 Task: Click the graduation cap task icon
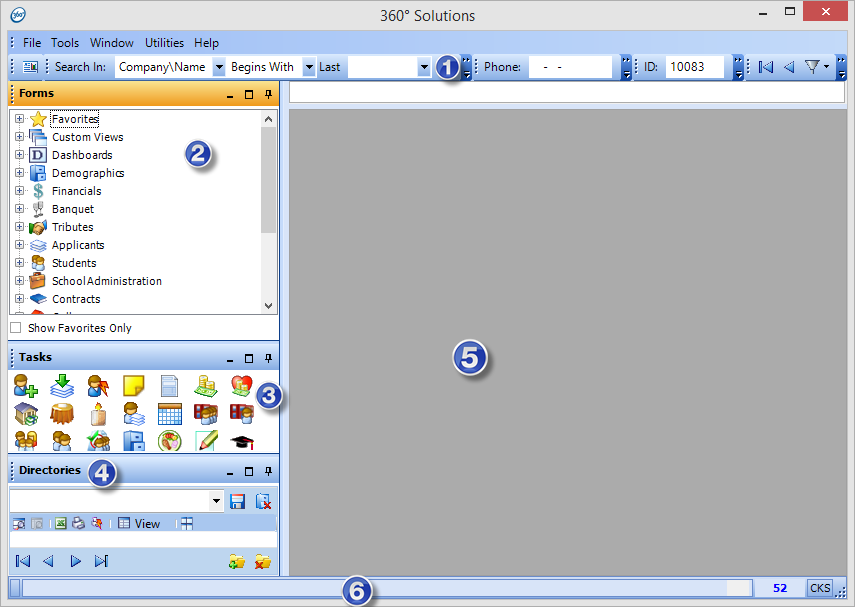coord(242,441)
